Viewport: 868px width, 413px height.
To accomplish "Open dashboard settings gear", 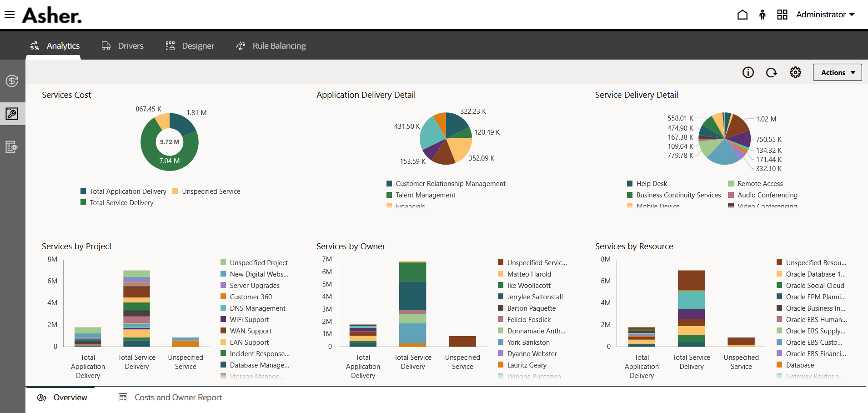I will pos(795,72).
